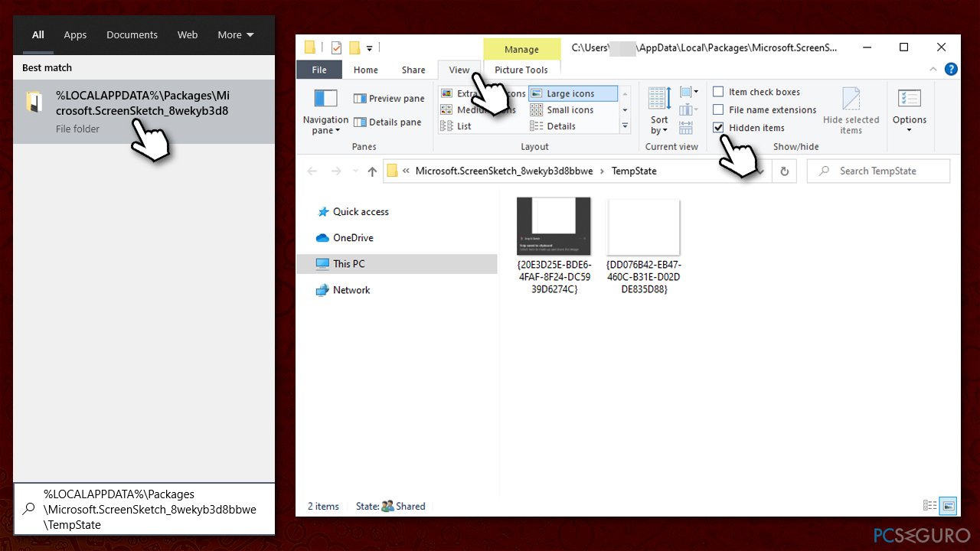Switch to thumbnail view in status bar

[x=948, y=506]
